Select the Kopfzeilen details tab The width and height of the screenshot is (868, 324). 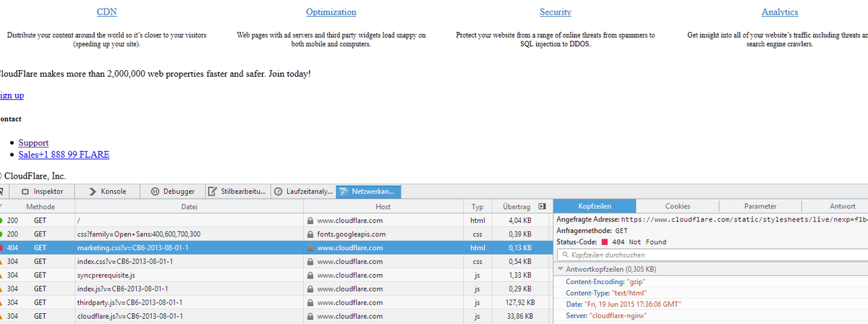click(x=595, y=206)
